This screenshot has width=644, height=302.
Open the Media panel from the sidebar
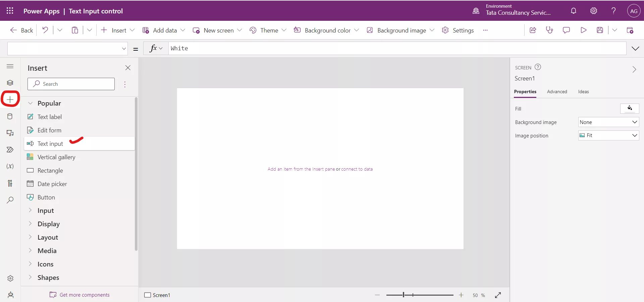click(10, 133)
